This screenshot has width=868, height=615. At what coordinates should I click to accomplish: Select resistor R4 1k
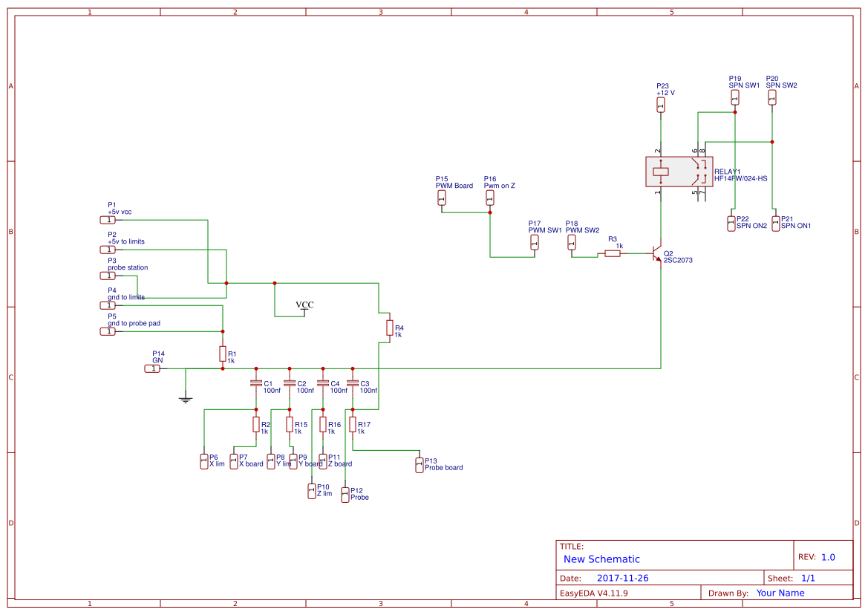point(389,329)
